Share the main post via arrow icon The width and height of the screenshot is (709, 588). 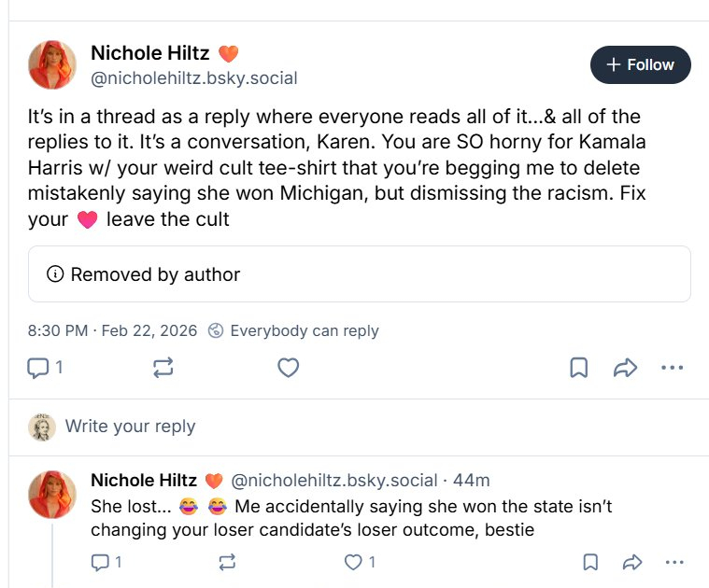point(625,368)
